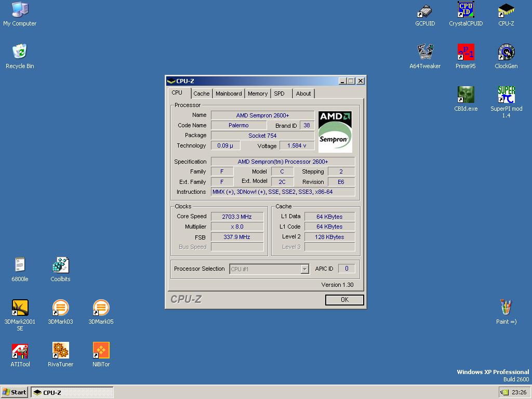532x399 pixels.
Task: Click the OK button in CPU-Z
Action: pyautogui.click(x=344, y=300)
